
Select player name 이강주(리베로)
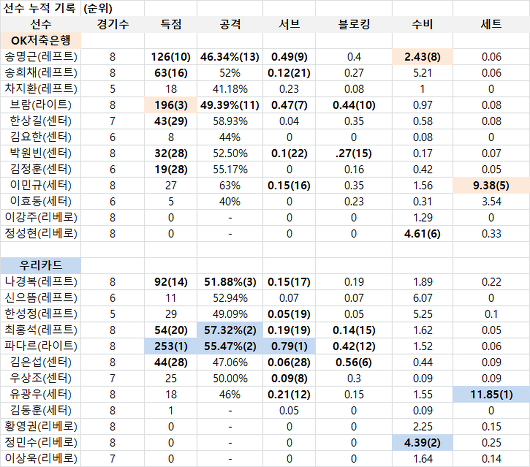point(41,217)
